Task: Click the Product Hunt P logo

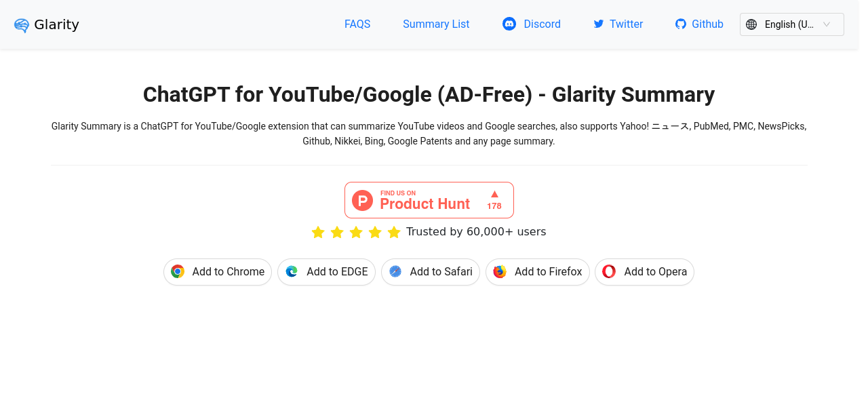Action: point(363,200)
